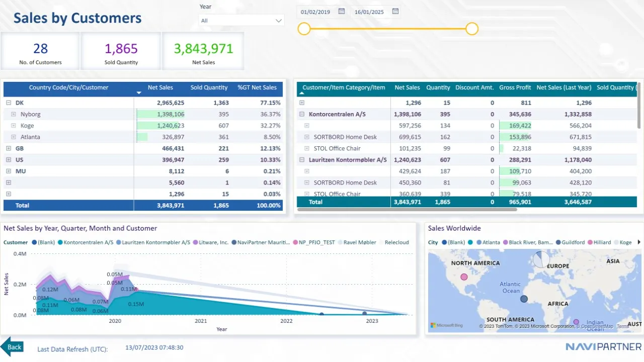Click the start date field 01/02/2019
Viewport: 644px width, 362px height.
click(315, 12)
